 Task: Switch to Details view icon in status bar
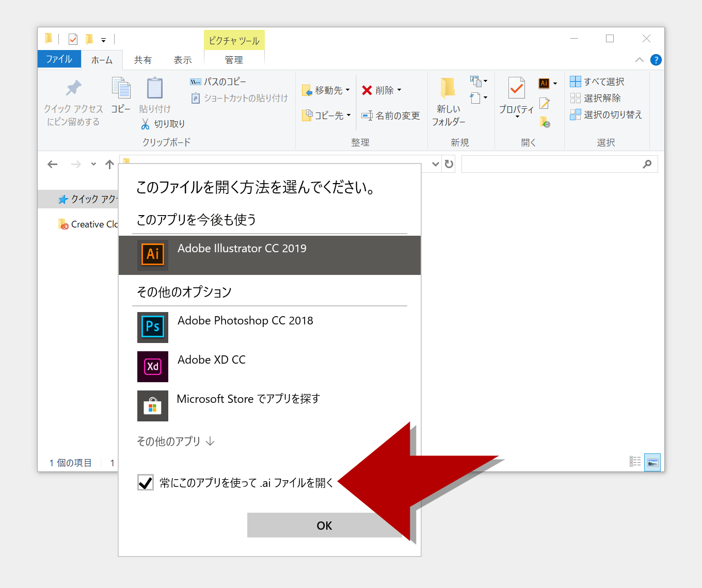point(635,462)
